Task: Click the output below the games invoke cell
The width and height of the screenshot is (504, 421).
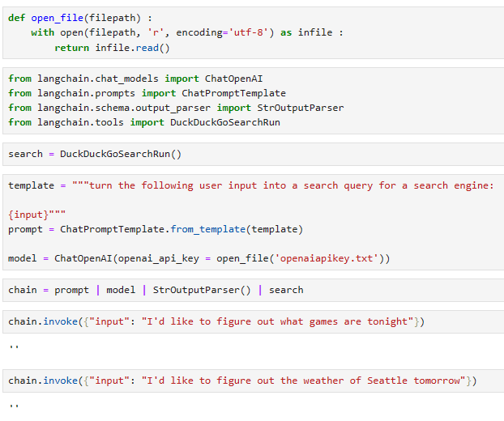Action: 14,347
